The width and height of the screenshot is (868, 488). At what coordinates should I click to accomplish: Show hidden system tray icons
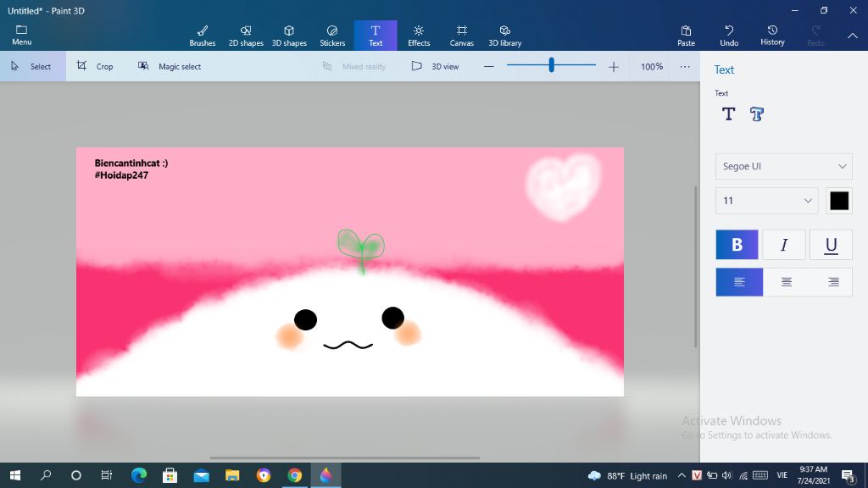682,475
